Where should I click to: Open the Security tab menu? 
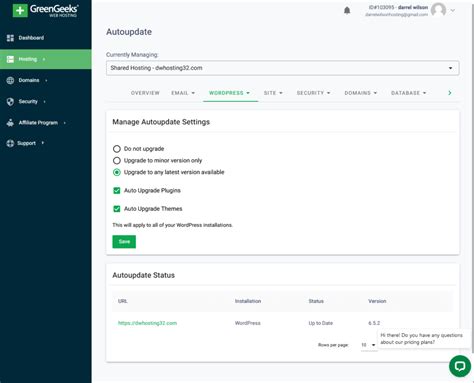pyautogui.click(x=313, y=93)
